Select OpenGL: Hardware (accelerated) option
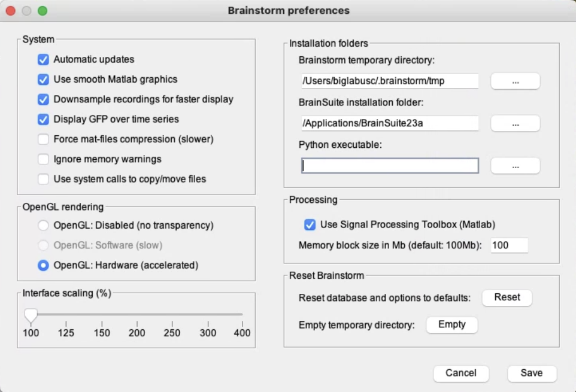 point(43,265)
